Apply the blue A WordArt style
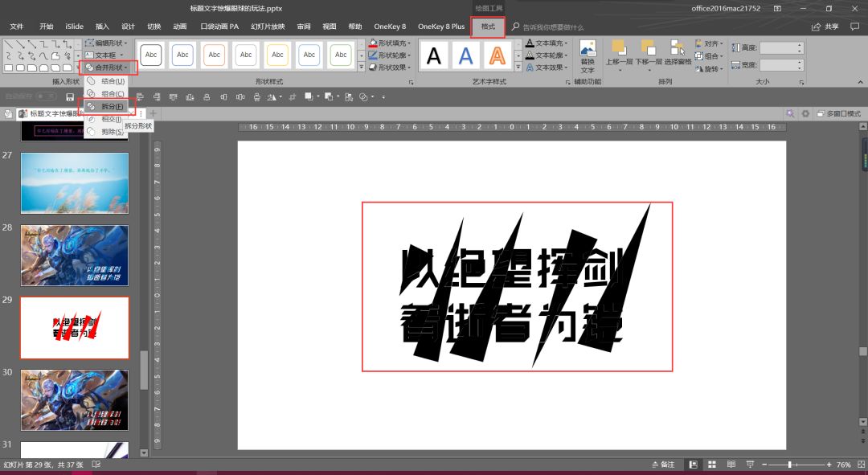 (x=465, y=56)
